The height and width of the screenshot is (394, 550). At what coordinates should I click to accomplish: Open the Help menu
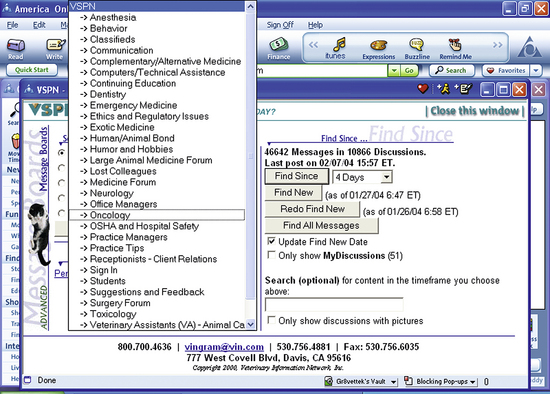coord(315,25)
